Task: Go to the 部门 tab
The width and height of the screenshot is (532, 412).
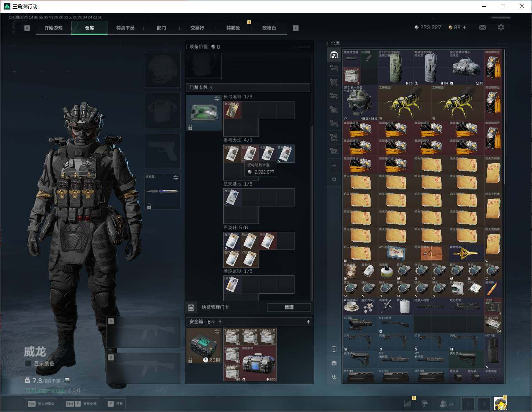Action: (x=161, y=28)
